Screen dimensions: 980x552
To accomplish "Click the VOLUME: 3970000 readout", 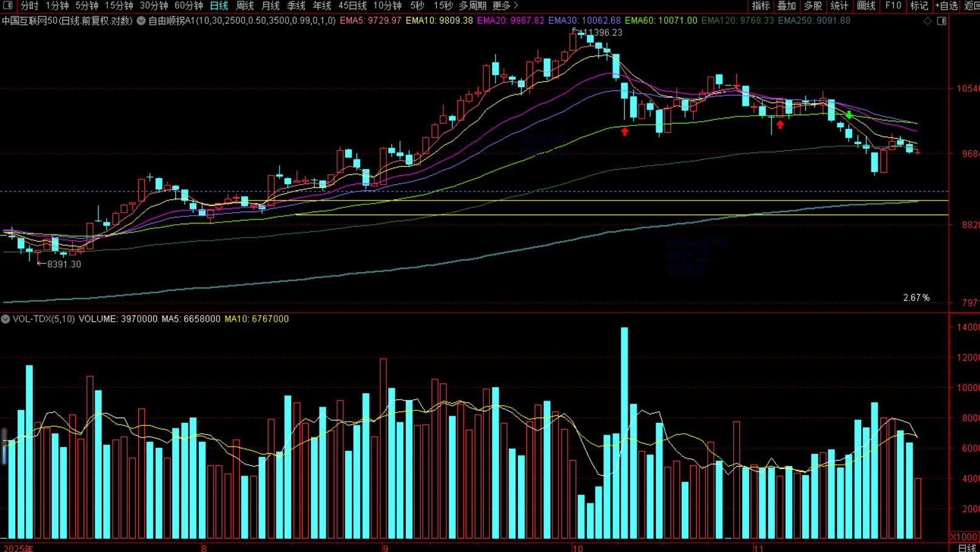I will (118, 319).
